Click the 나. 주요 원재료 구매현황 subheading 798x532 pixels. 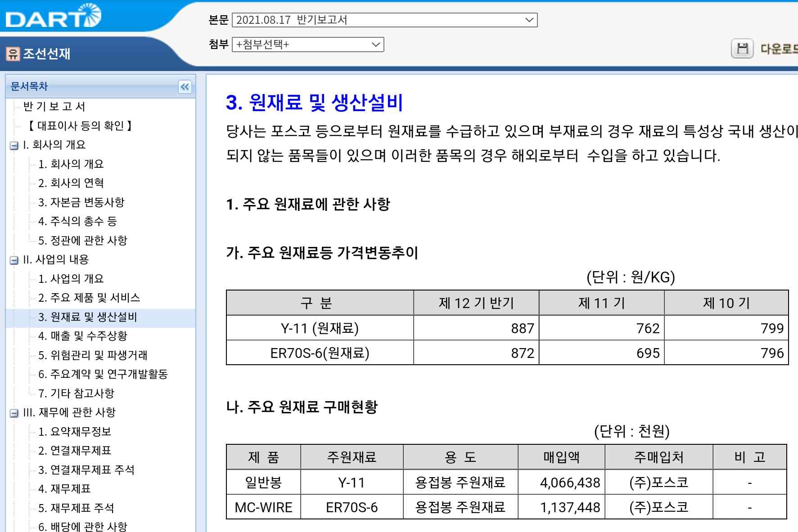tap(302, 407)
